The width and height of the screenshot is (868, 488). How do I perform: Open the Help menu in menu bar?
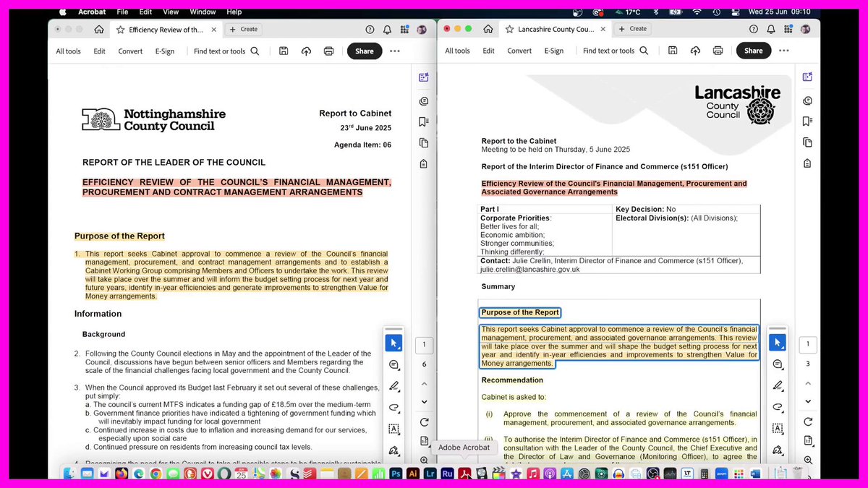[234, 12]
